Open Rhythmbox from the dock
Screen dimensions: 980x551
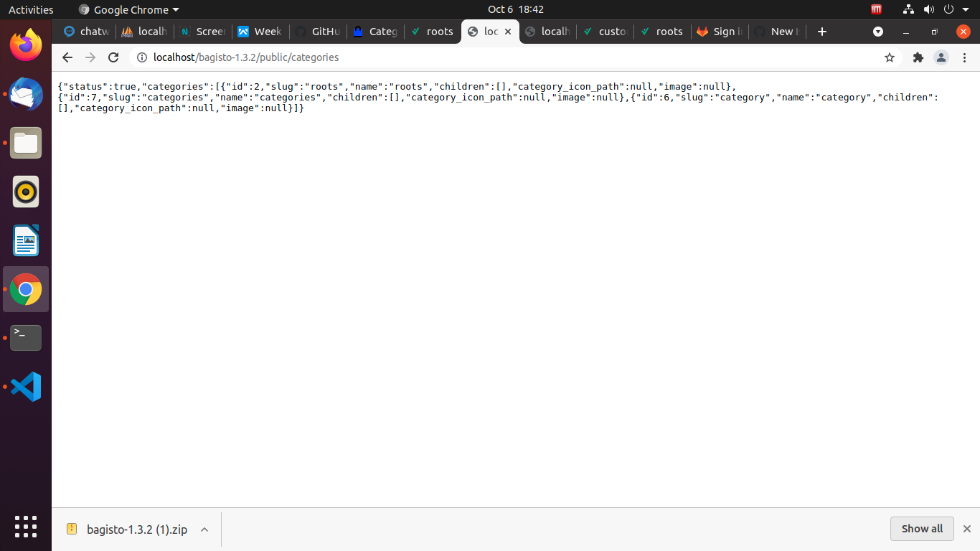coord(26,192)
